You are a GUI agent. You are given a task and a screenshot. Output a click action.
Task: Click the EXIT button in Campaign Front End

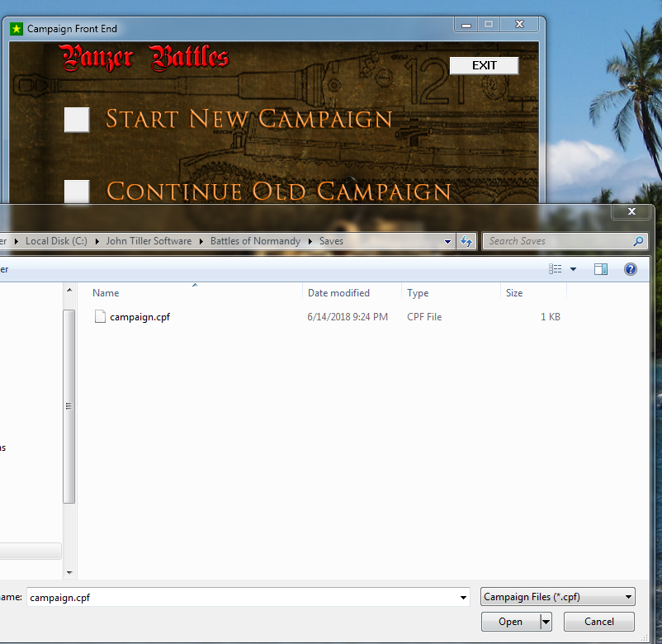(x=484, y=65)
